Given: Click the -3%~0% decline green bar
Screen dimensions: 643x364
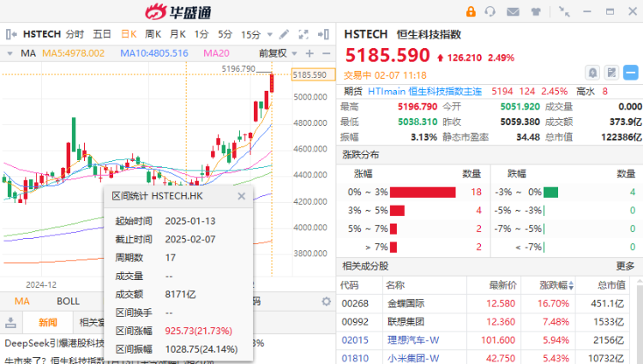Looking at the screenshot, I should pos(550,192).
